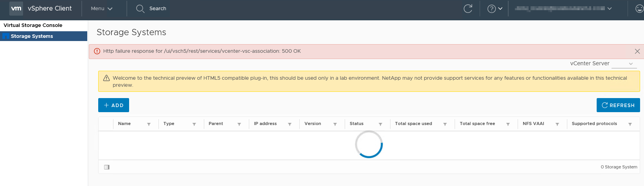The image size is (644, 186).
Task: Filter the IP address column
Action: (x=290, y=124)
